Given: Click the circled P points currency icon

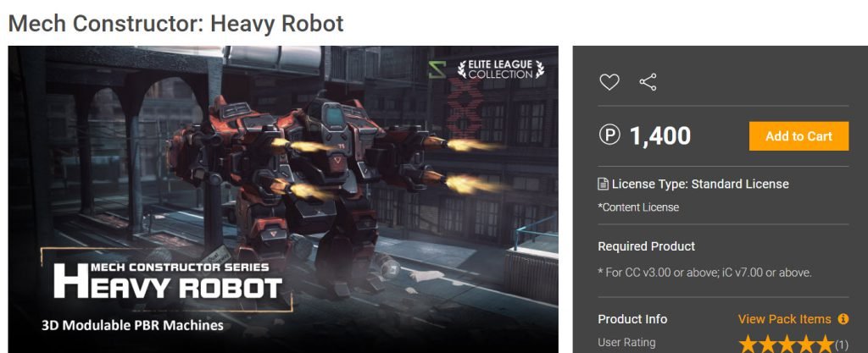Looking at the screenshot, I should (x=609, y=135).
